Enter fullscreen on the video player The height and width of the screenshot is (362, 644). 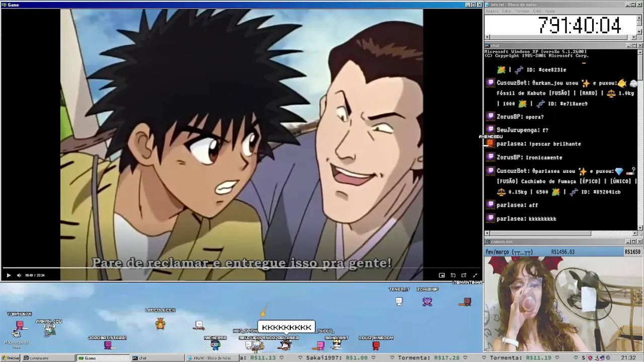[475, 275]
